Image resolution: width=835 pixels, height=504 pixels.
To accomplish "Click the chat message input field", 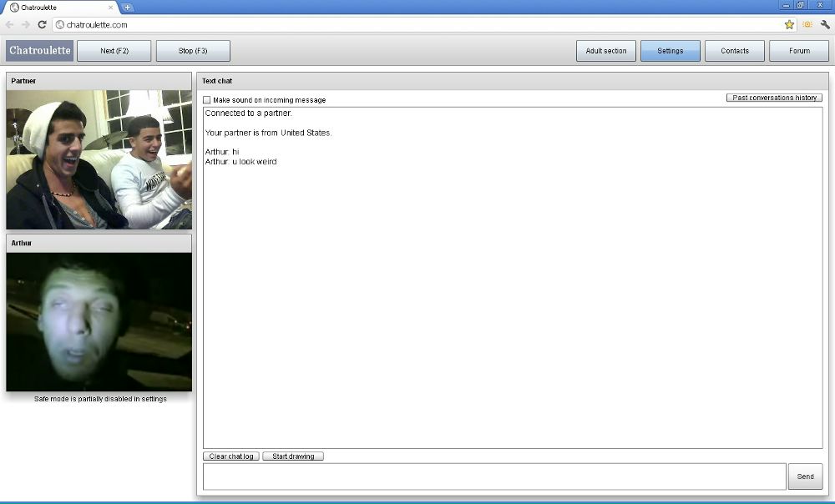I will coord(494,476).
